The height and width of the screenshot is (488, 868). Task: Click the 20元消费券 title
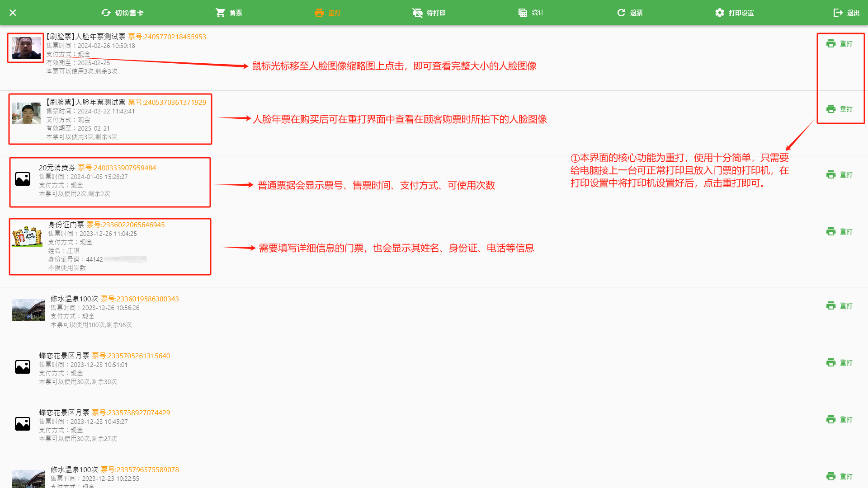point(57,168)
